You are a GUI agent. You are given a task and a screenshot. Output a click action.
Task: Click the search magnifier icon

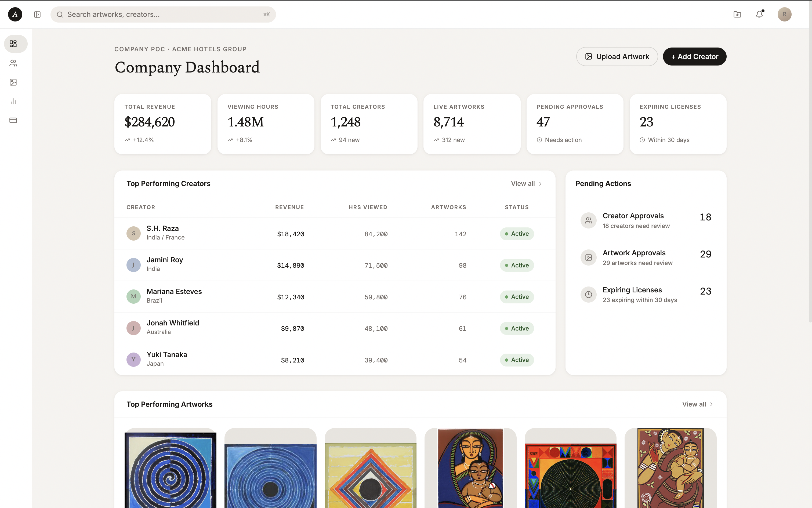[60, 14]
